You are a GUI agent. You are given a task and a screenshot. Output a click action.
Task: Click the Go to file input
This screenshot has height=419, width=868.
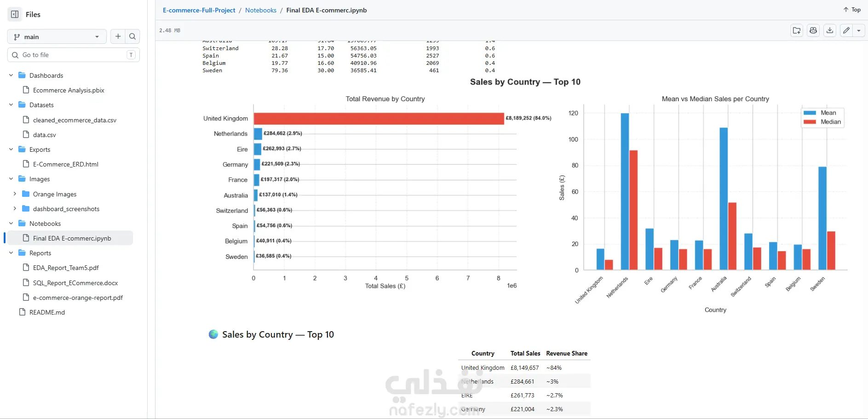pos(74,55)
